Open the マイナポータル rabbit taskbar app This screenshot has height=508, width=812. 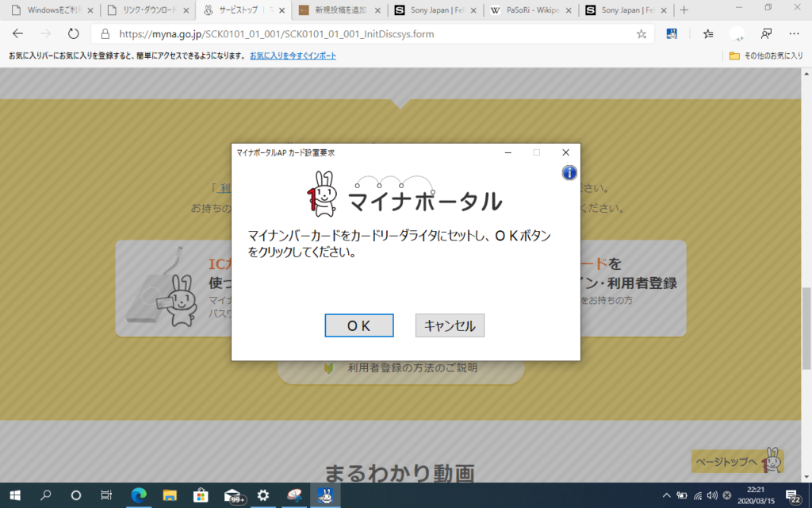[325, 495]
